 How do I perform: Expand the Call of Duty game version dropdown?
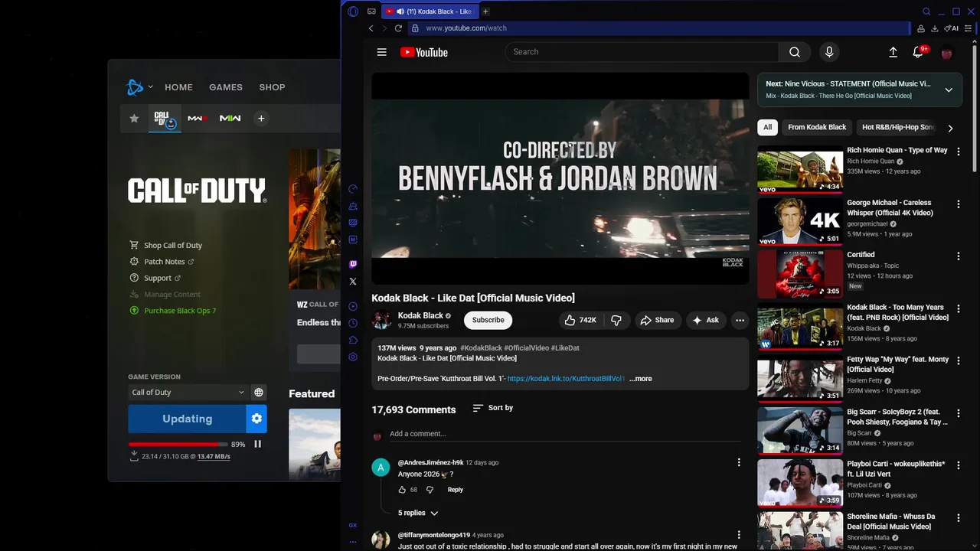(188, 393)
